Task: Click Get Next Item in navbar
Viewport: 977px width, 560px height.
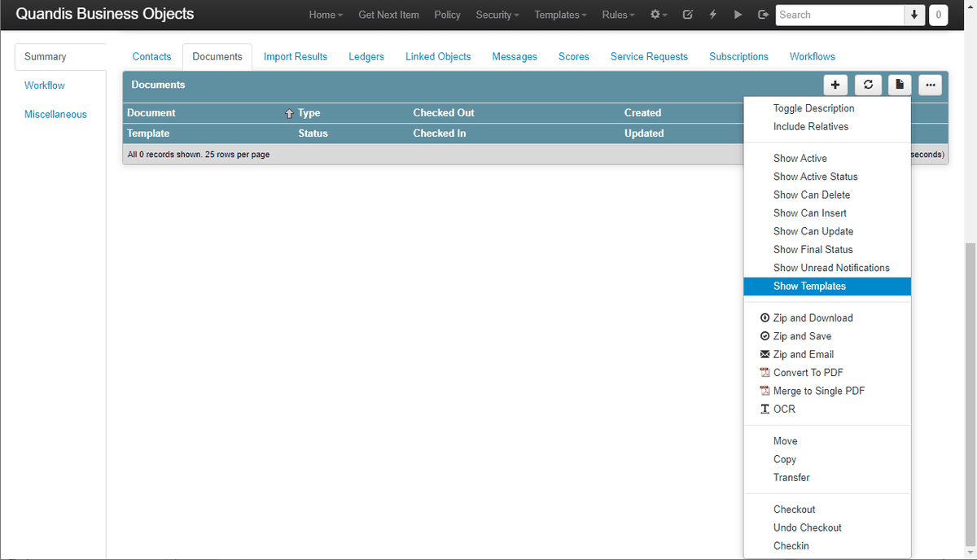Action: 388,15
